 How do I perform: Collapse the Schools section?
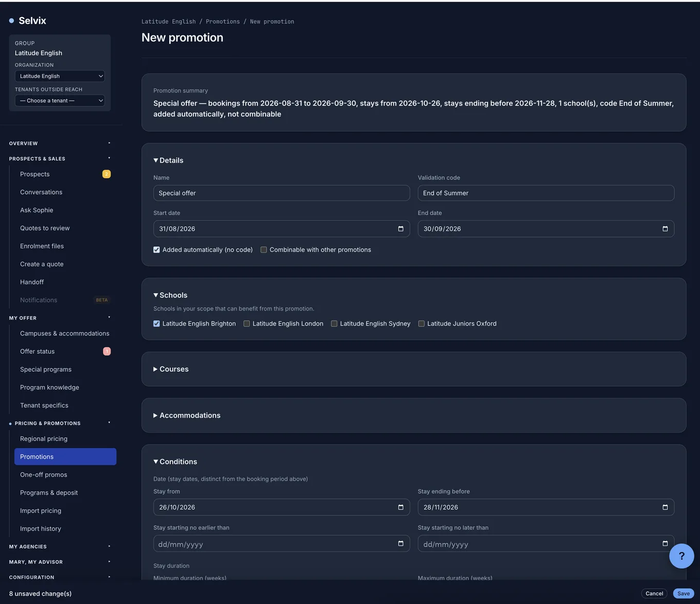(x=170, y=295)
